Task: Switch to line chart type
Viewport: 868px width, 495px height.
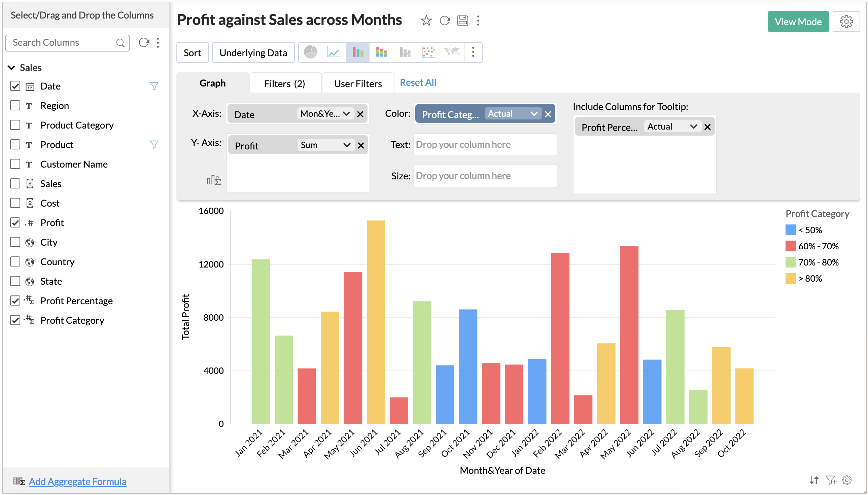Action: [x=334, y=52]
